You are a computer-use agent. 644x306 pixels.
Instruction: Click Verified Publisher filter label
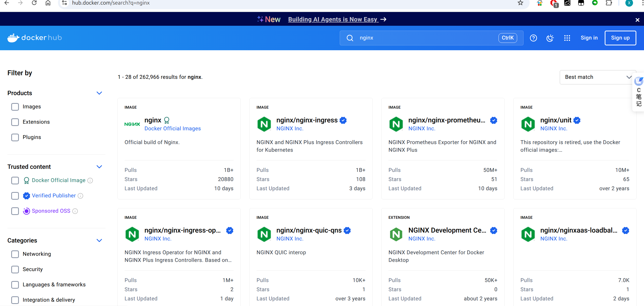point(54,196)
